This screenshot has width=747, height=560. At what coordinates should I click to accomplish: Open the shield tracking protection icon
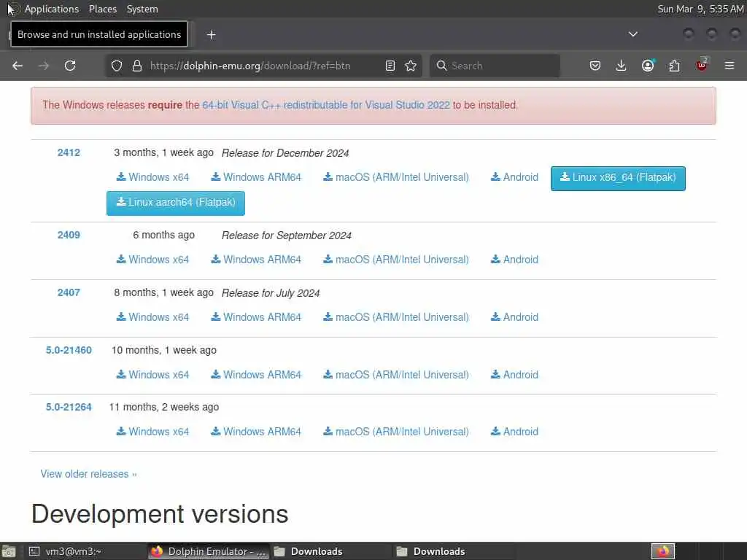tap(117, 66)
